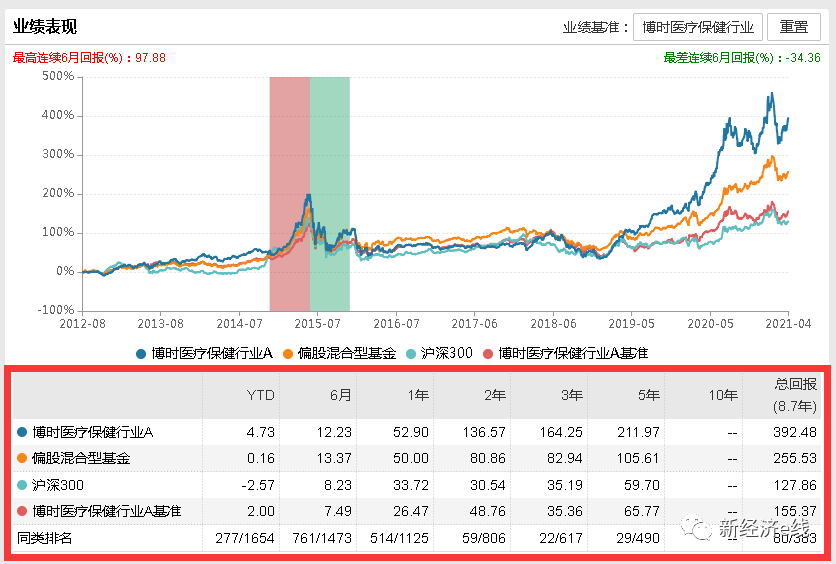The height and width of the screenshot is (564, 836).
Task: Click the 500% y-axis label
Action: tap(58, 76)
